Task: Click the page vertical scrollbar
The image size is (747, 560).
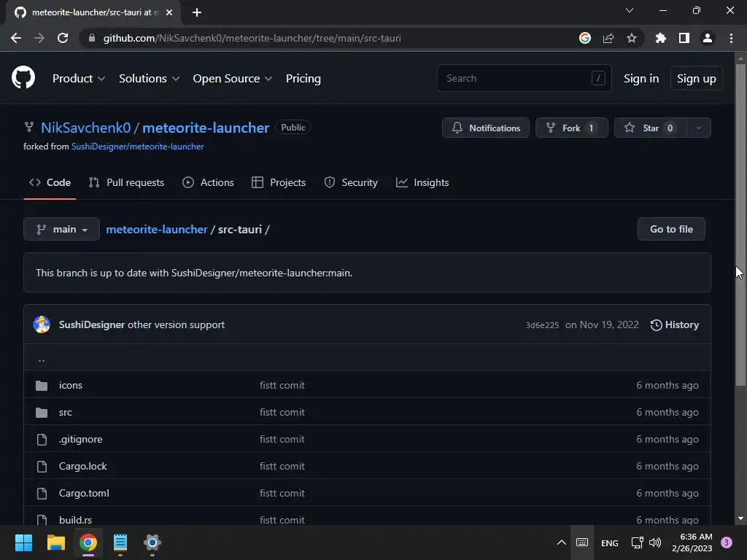Action: tap(740, 225)
